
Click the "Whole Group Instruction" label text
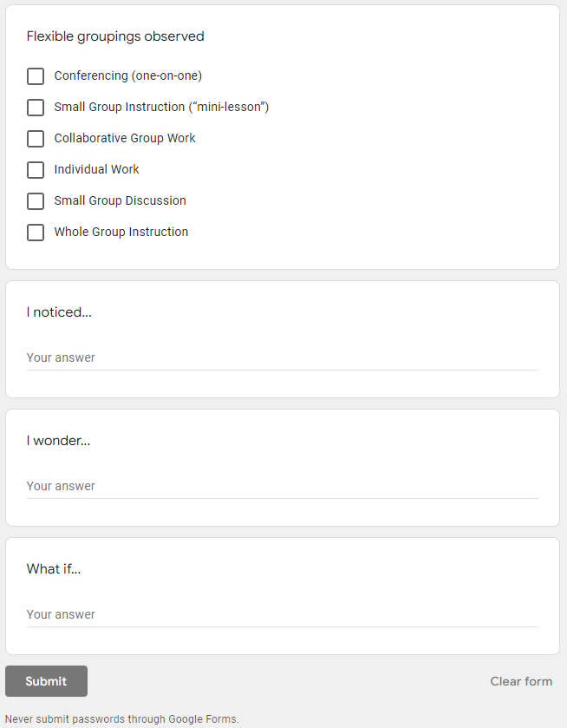pyautogui.click(x=121, y=232)
